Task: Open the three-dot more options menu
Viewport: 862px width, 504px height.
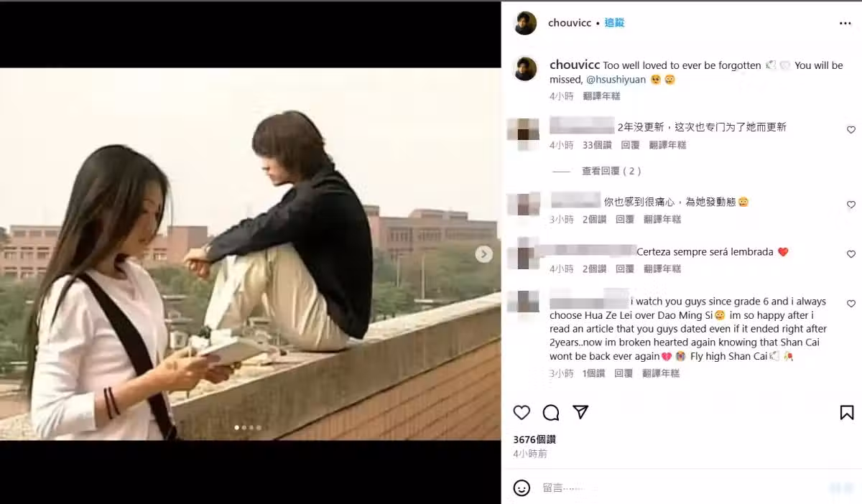Action: click(x=845, y=23)
